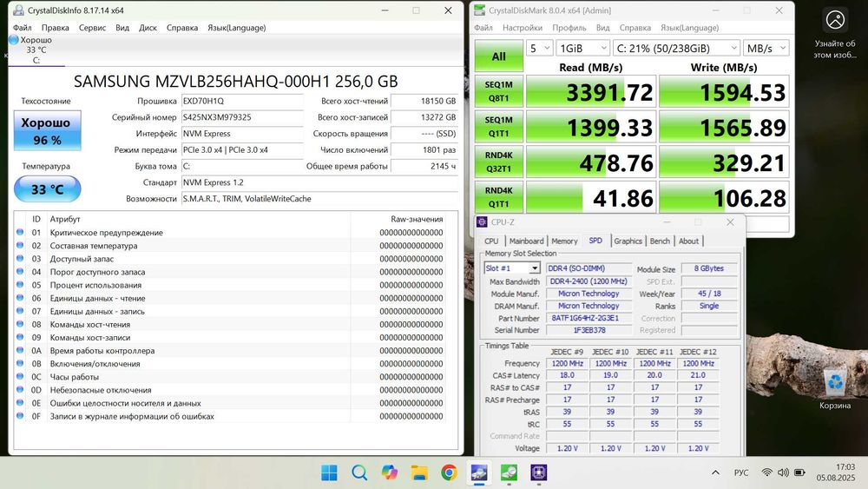This screenshot has height=489, width=868.
Task: Run RND4K Q32T1 test
Action: [499, 162]
